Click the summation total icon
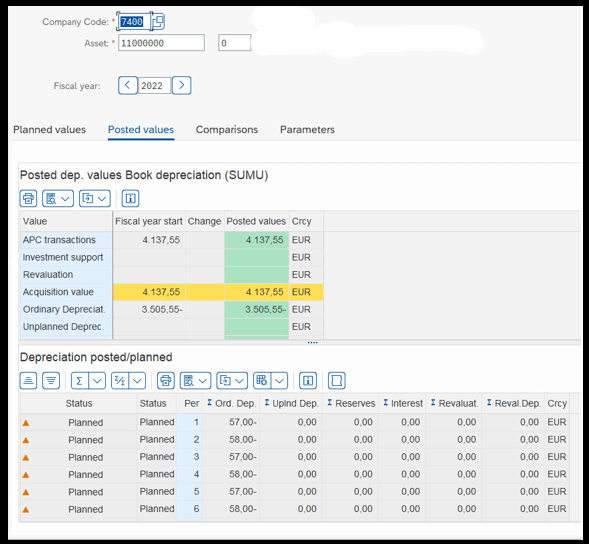Viewport: 589px width, 544px height. pyautogui.click(x=80, y=381)
